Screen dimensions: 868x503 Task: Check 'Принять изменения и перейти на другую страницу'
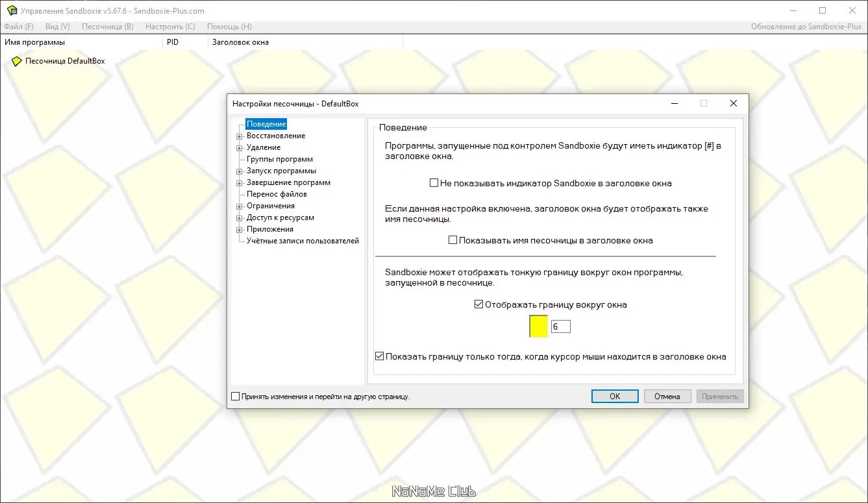(x=235, y=396)
